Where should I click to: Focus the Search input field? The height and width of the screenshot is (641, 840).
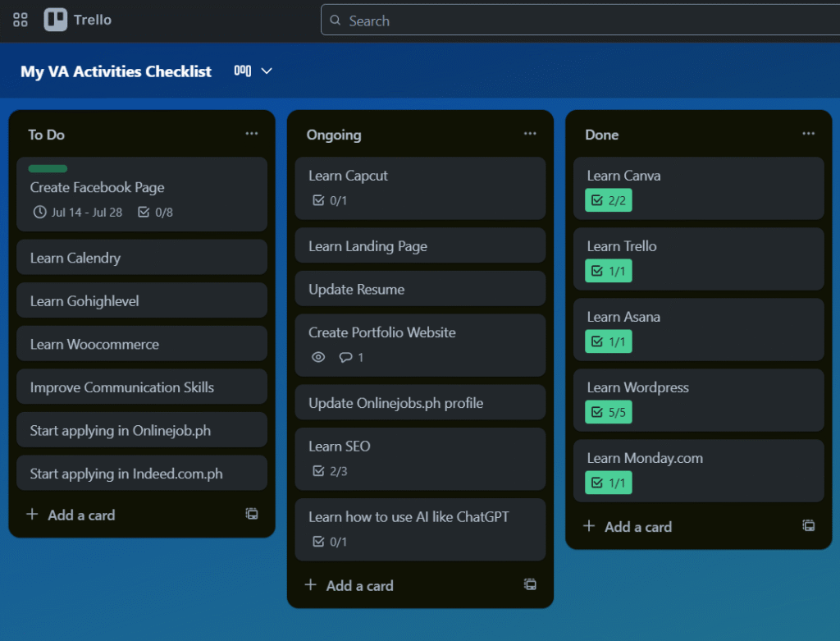(x=580, y=21)
